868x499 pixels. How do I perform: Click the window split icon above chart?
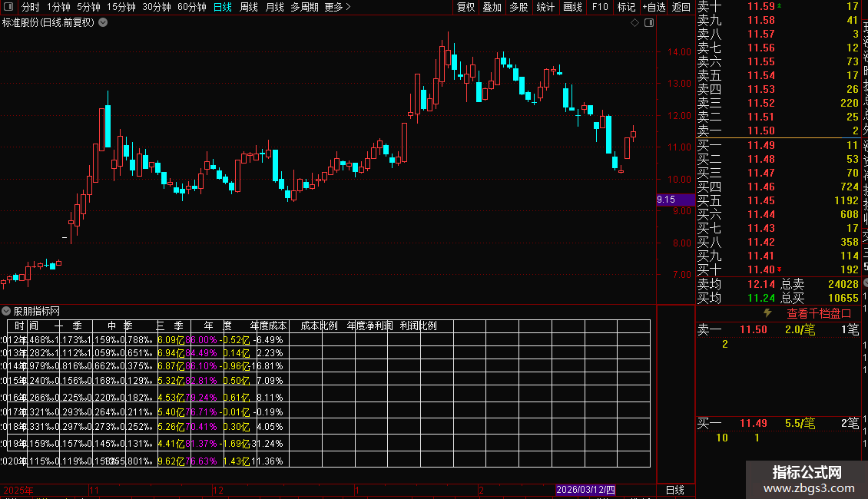[649, 23]
